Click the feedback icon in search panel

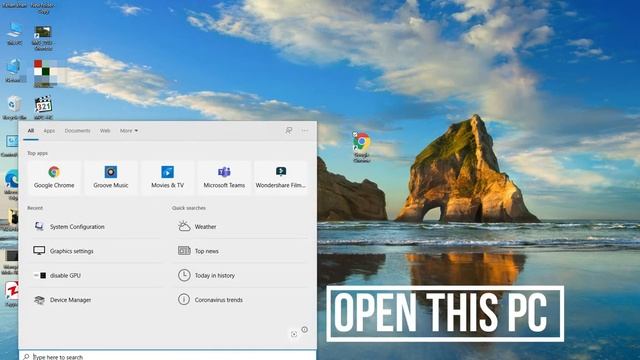(x=289, y=131)
